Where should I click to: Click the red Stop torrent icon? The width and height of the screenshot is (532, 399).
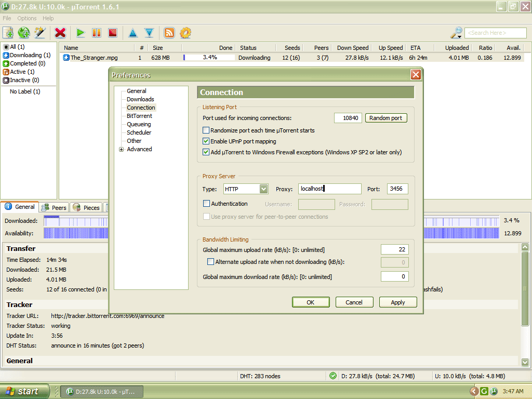(113, 33)
